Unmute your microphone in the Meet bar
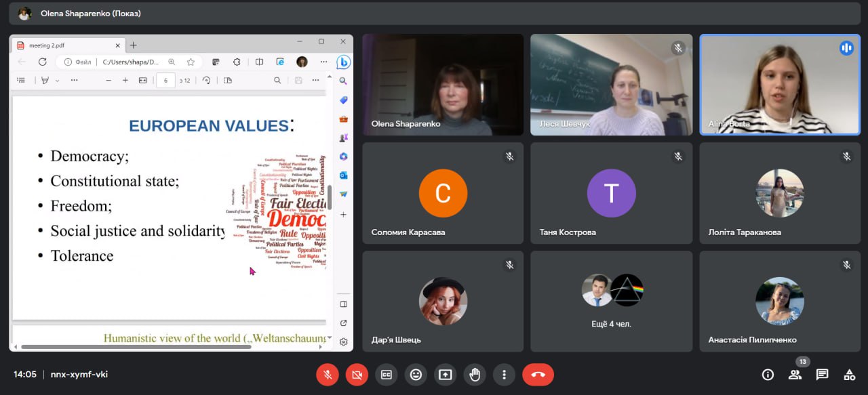The height and width of the screenshot is (395, 868). pyautogui.click(x=328, y=374)
